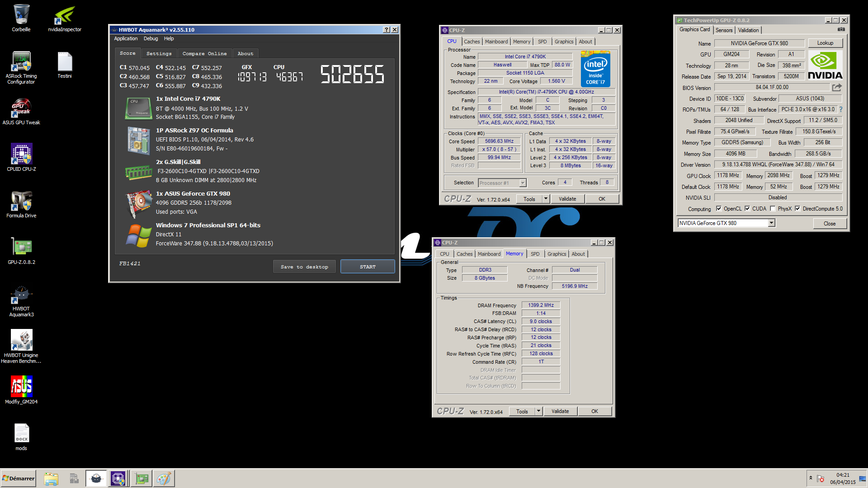Click the Aquamark taskbar icon
868x488 pixels.
pyautogui.click(x=96, y=479)
